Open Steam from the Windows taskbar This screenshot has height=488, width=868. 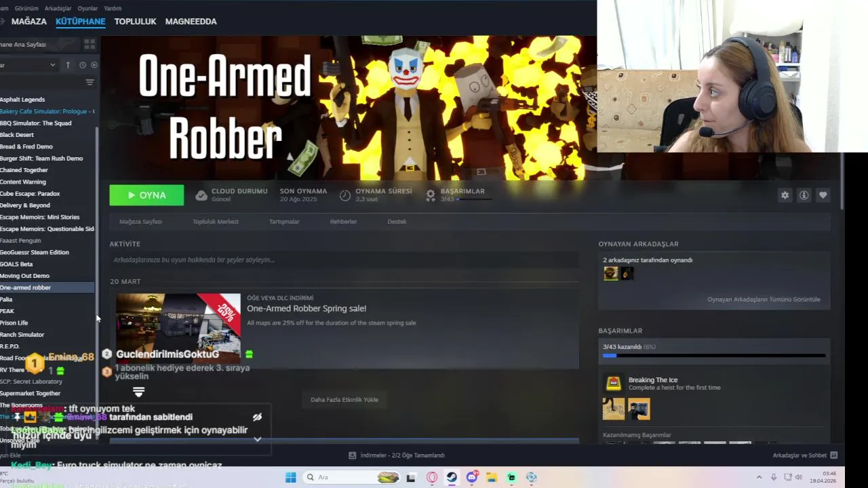pyautogui.click(x=451, y=477)
